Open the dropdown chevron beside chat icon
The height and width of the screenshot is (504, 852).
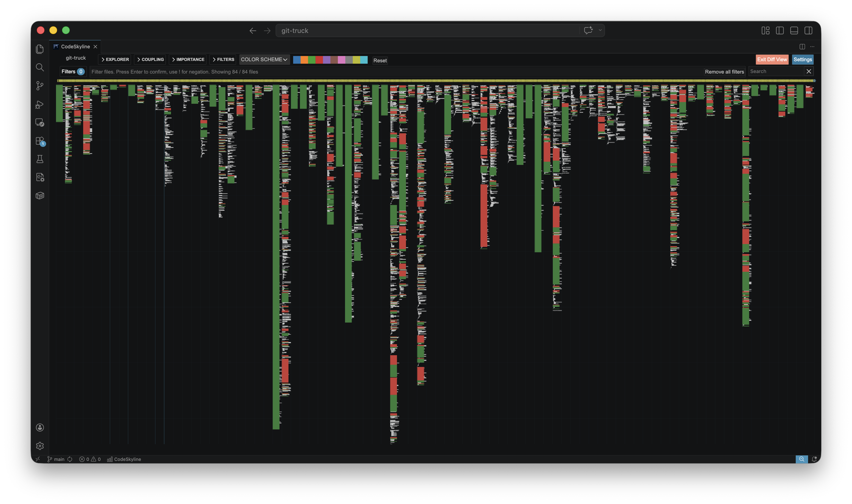point(600,30)
